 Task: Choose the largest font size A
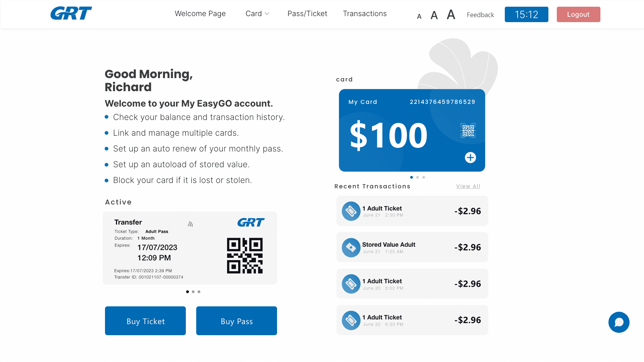pos(451,14)
